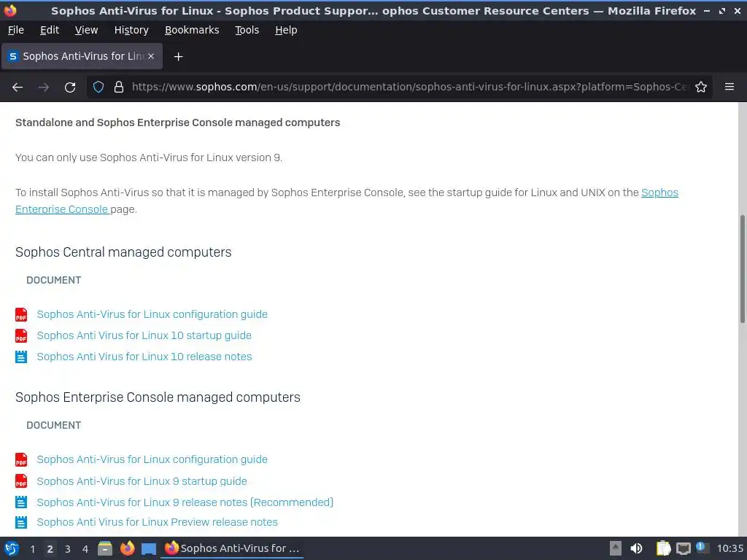Launch Firefox from taskbar quick launch
Image resolution: width=747 pixels, height=560 pixels.
[x=127, y=548]
